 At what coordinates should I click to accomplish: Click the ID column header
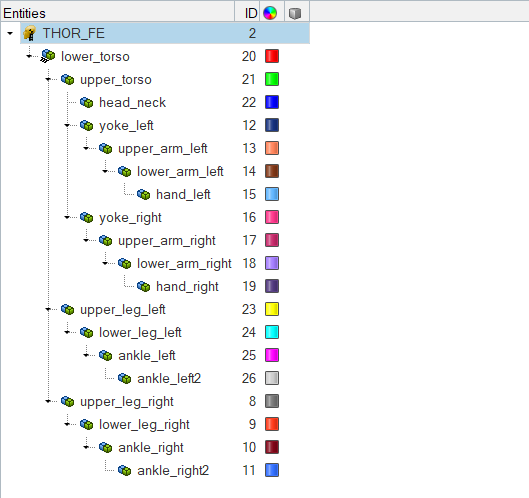pos(251,13)
